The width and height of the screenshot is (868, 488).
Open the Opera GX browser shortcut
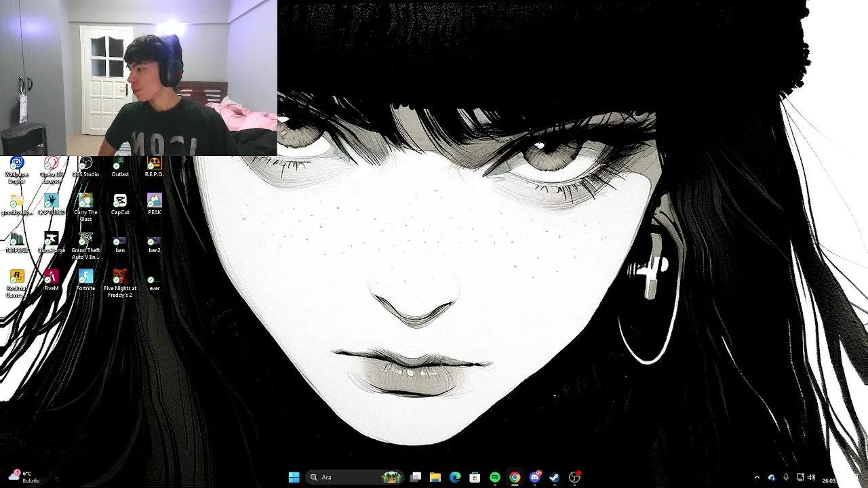[52, 170]
